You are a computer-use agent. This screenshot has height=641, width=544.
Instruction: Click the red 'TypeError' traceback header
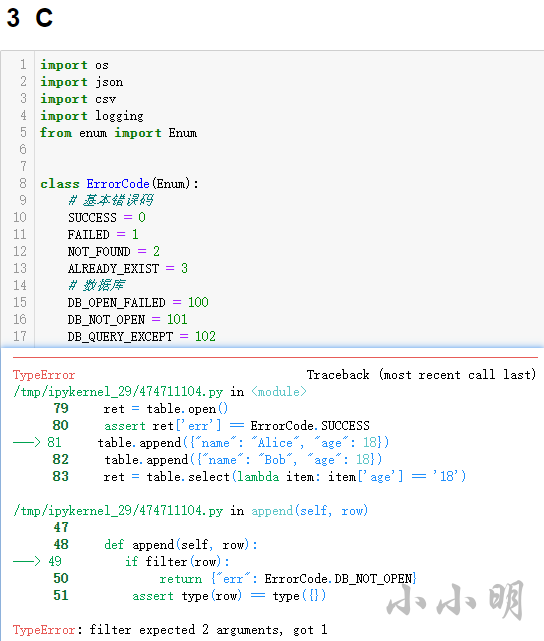point(44,375)
